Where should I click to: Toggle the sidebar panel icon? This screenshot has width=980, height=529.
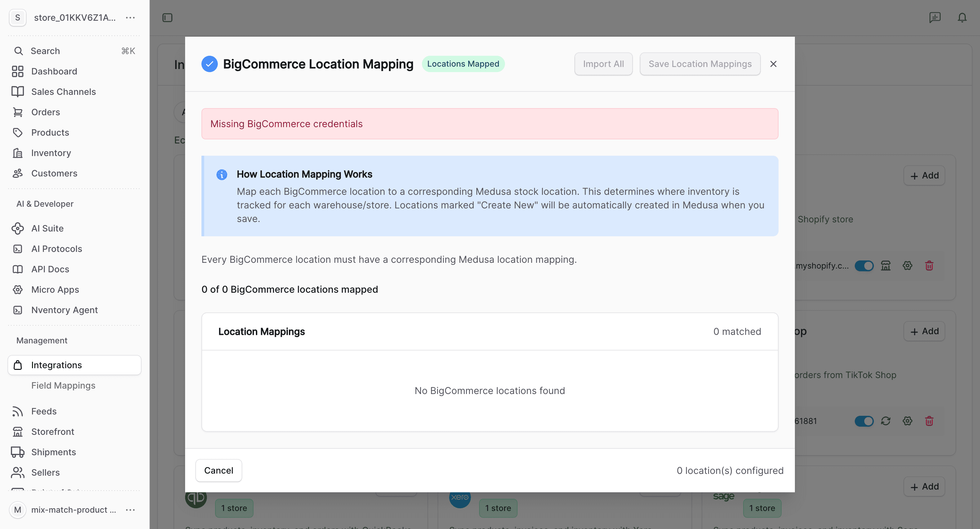point(167,17)
